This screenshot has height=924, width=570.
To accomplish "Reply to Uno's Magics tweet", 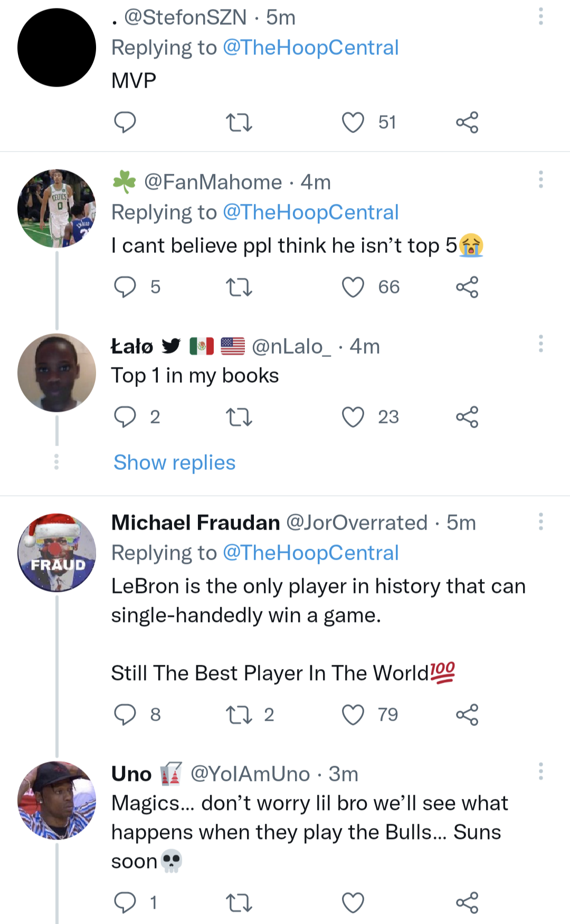I will pyautogui.click(x=125, y=902).
